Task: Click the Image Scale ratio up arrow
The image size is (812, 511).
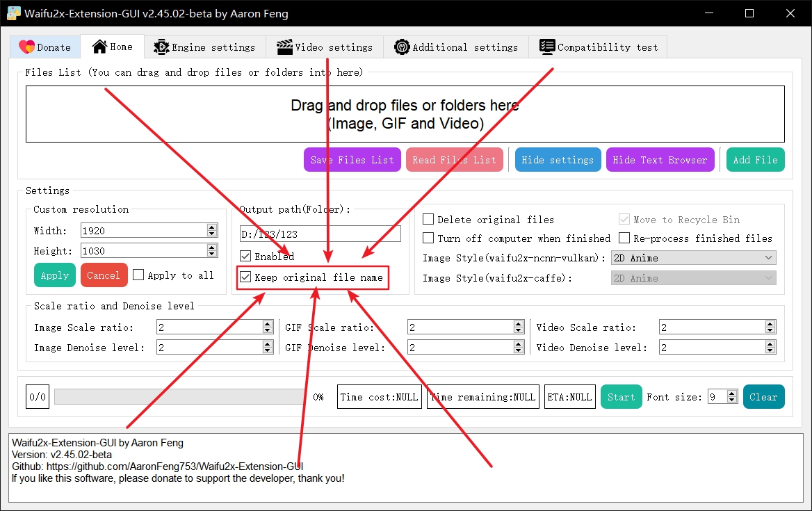Action: [267, 323]
